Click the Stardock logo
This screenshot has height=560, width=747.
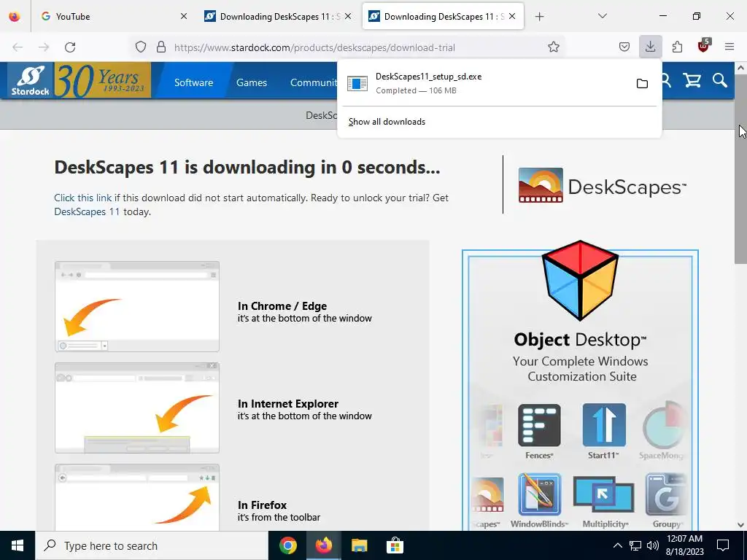[30, 81]
